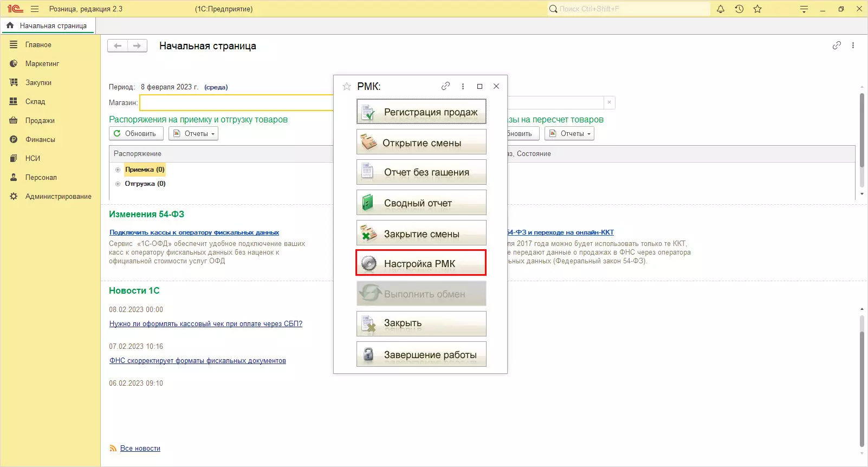Go back with the left arrow
The width and height of the screenshot is (868, 467).
pos(118,46)
